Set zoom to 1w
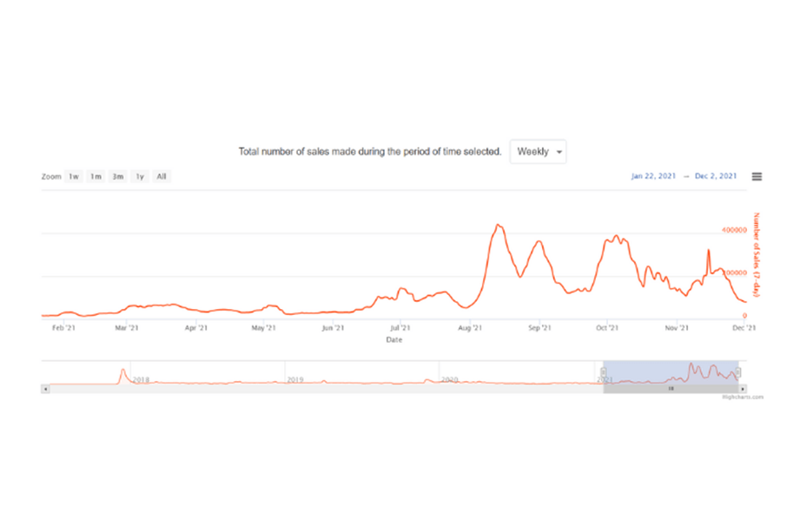The image size is (800, 532). (x=74, y=176)
